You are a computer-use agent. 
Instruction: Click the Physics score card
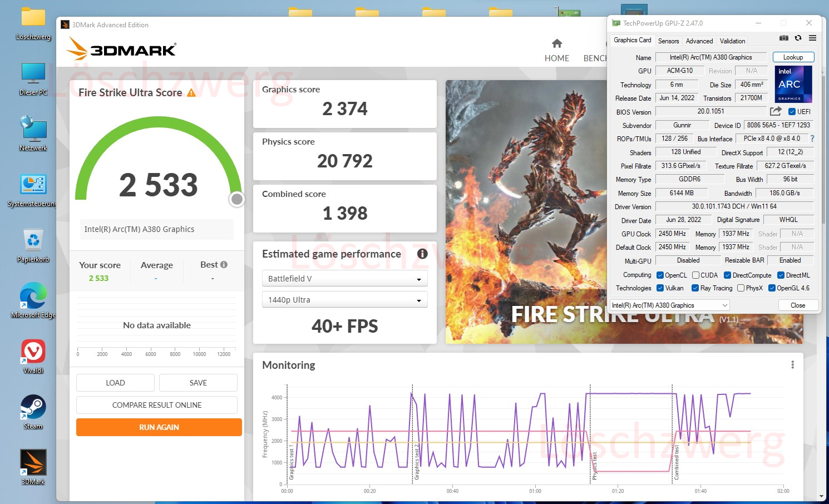345,156
